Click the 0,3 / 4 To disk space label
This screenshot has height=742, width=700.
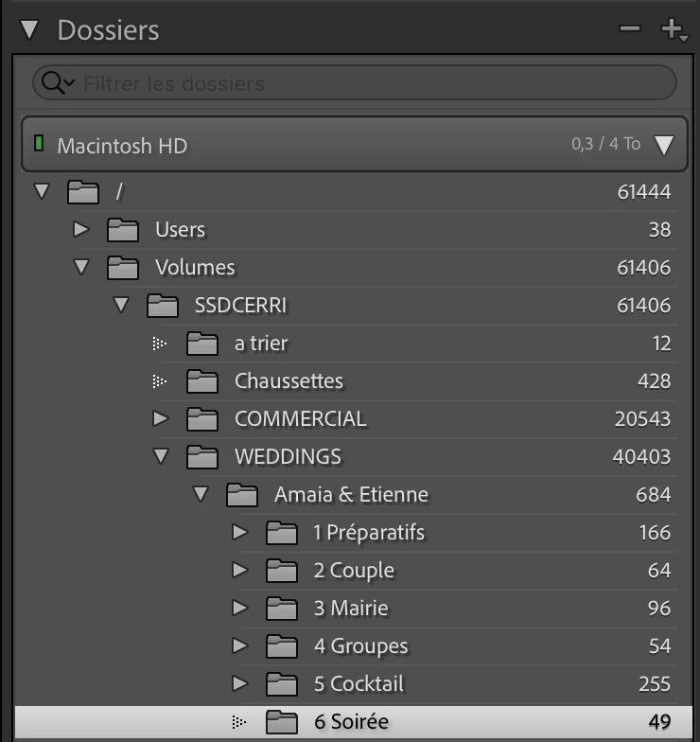point(605,144)
